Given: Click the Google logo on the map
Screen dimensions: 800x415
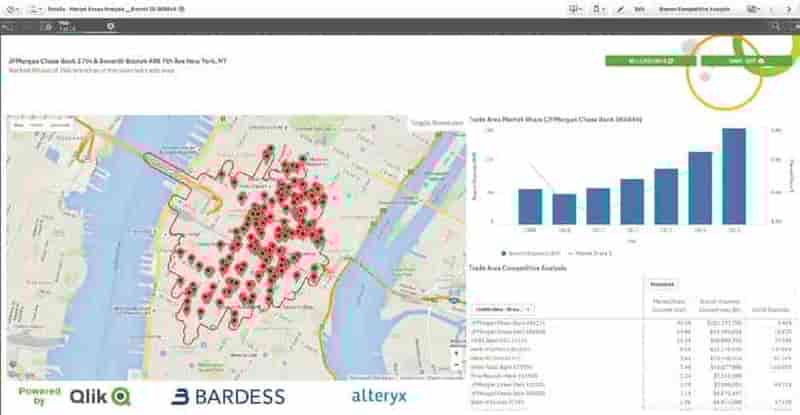Looking at the screenshot, I should click(x=20, y=375).
